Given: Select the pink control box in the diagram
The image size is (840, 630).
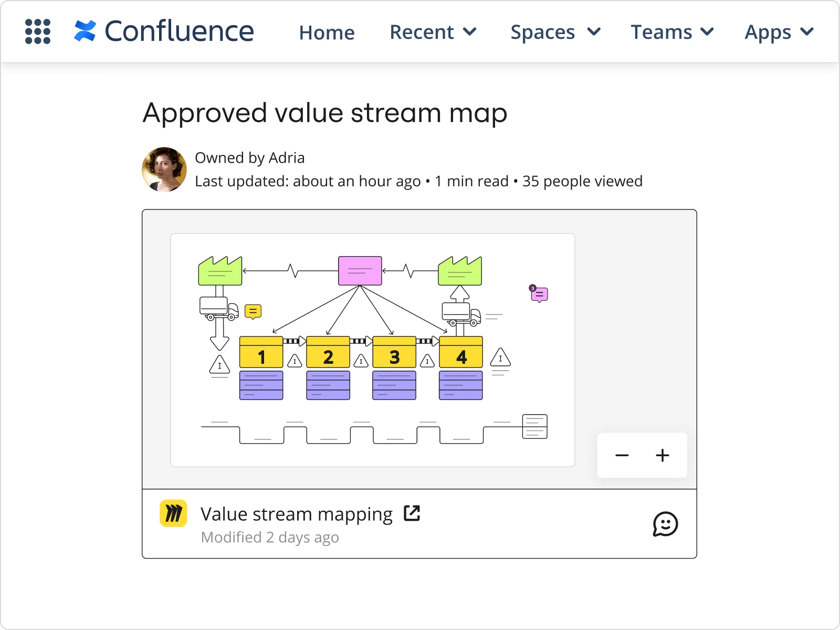Looking at the screenshot, I should click(x=360, y=270).
